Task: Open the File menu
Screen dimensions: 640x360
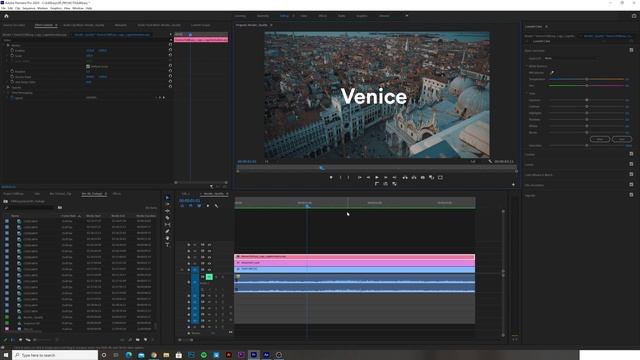Action: point(3,8)
